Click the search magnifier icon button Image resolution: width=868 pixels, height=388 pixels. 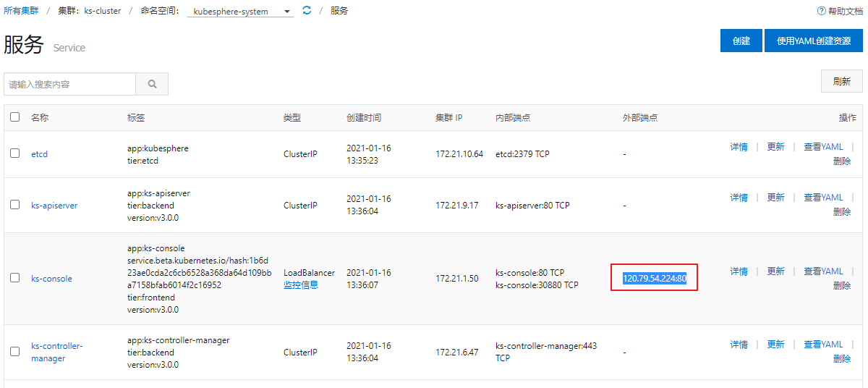[152, 84]
